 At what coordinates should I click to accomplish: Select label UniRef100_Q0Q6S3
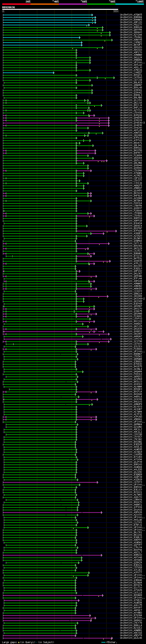[x=131, y=331]
